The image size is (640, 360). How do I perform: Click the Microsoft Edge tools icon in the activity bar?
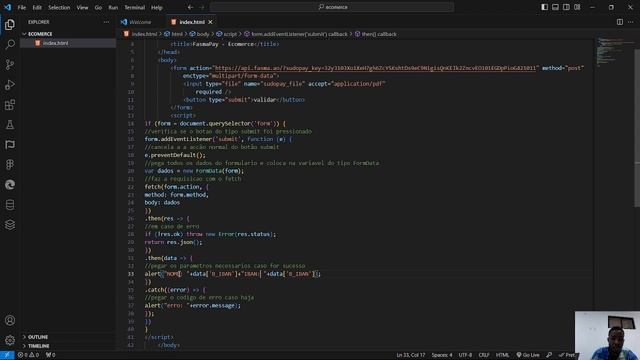(10, 185)
